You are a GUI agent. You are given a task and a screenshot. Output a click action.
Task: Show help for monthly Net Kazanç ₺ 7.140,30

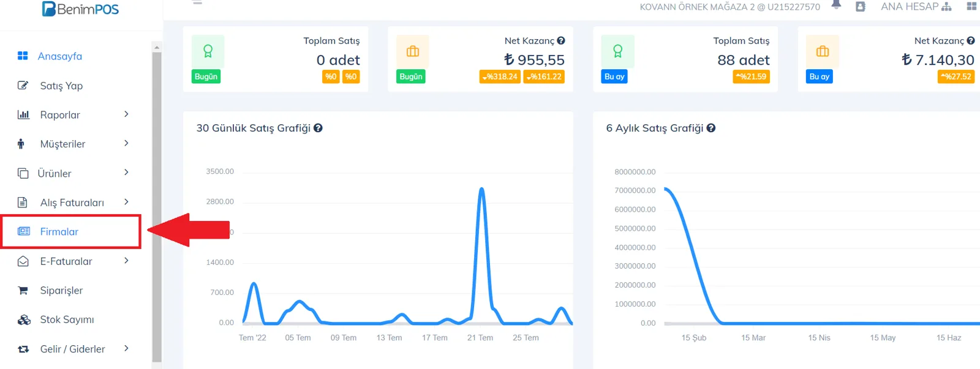pyautogui.click(x=971, y=41)
